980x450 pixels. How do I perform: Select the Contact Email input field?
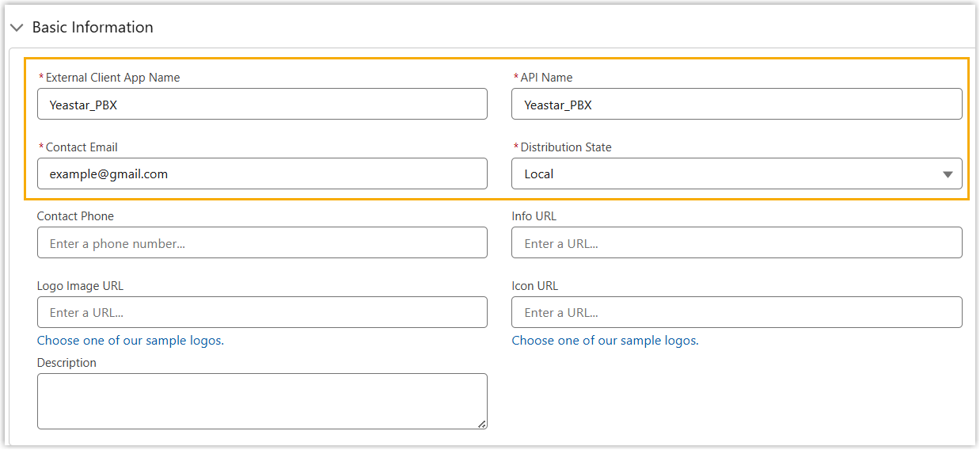[x=262, y=174]
